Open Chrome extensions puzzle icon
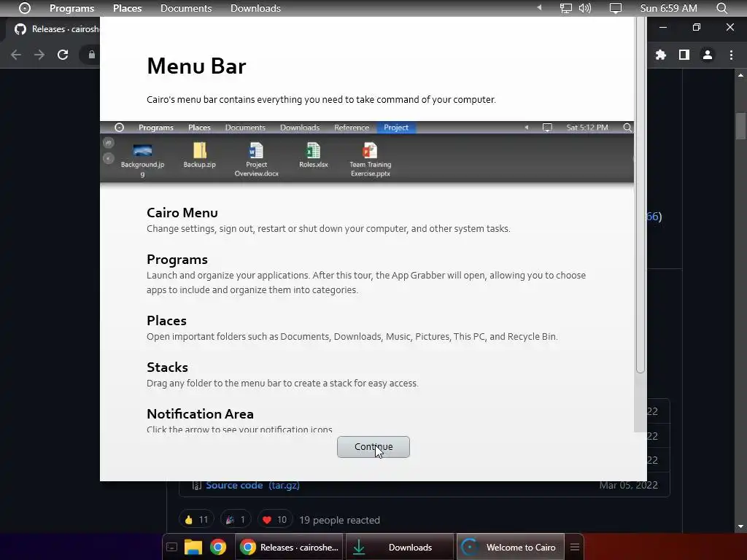The image size is (747, 560). [x=660, y=55]
